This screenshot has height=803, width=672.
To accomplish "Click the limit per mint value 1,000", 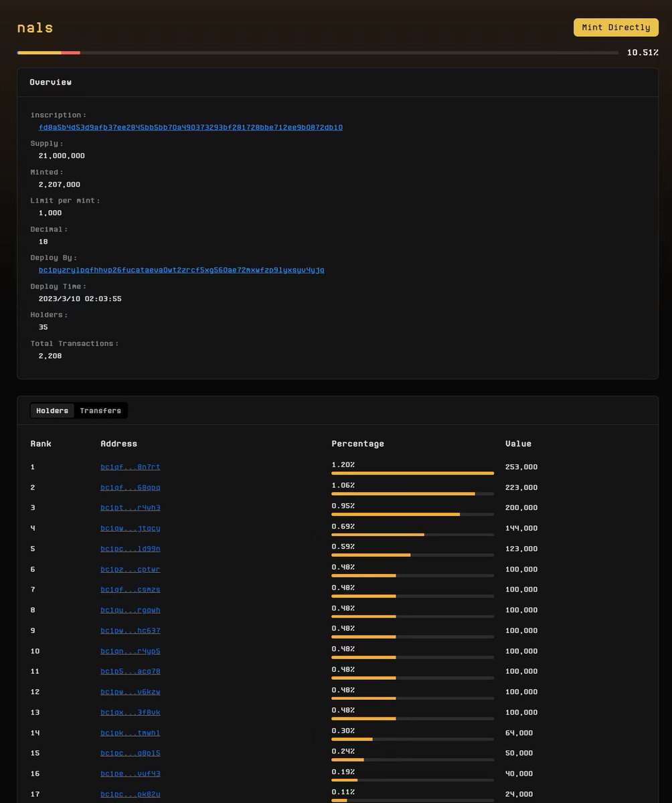I will [x=50, y=213].
